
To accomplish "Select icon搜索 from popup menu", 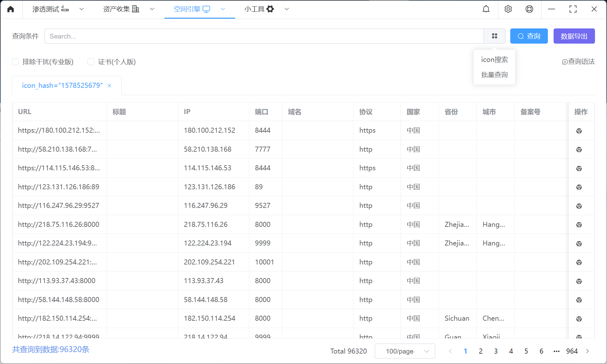I will pyautogui.click(x=494, y=60).
